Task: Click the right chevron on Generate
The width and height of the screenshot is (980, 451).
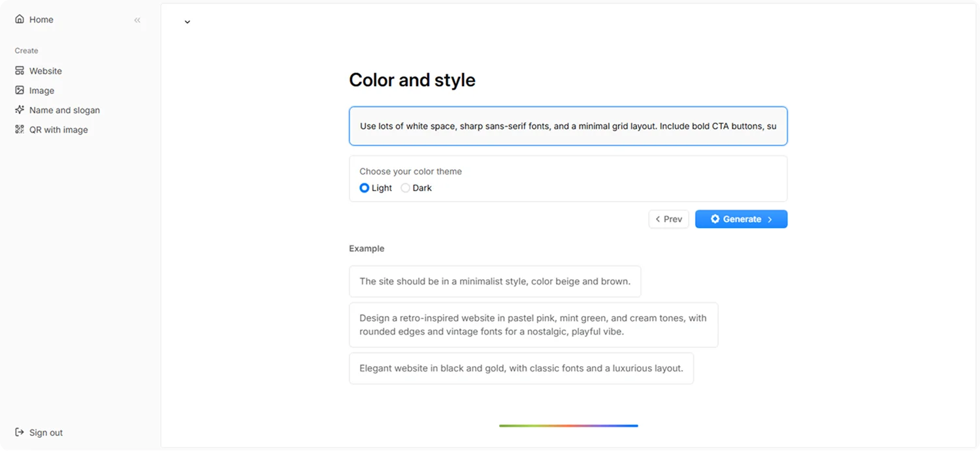Action: pyautogui.click(x=770, y=219)
